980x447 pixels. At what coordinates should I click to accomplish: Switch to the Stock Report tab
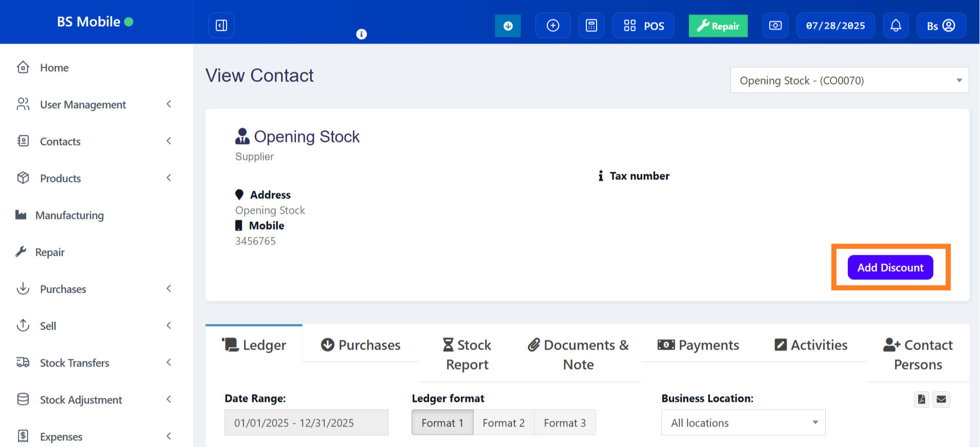467,354
